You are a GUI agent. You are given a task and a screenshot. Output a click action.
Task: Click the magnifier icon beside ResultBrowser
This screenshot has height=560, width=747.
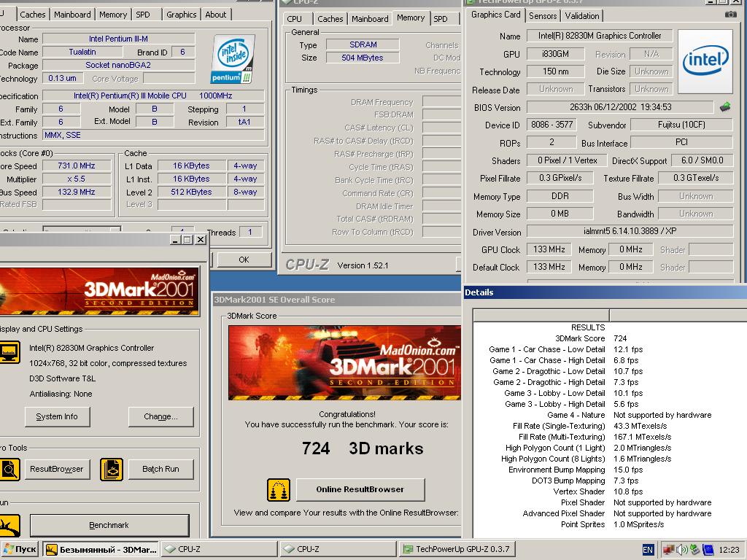pos(9,470)
